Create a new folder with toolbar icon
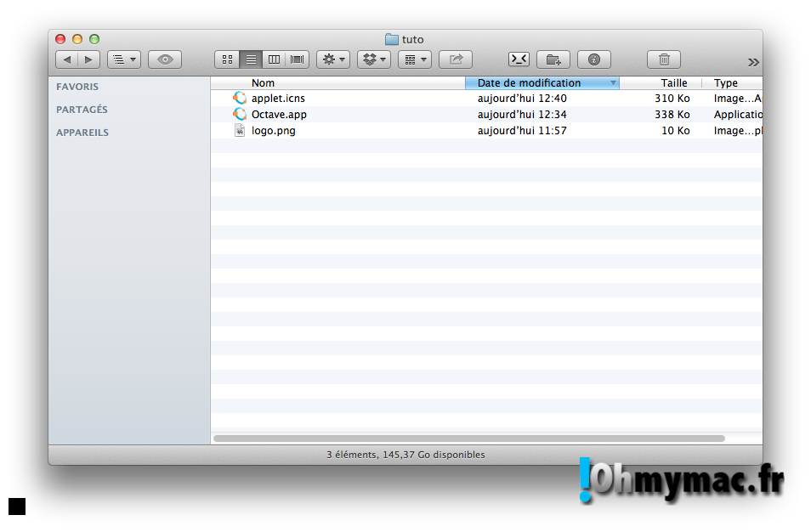Screen dimensions: 811x532 pyautogui.click(x=553, y=59)
